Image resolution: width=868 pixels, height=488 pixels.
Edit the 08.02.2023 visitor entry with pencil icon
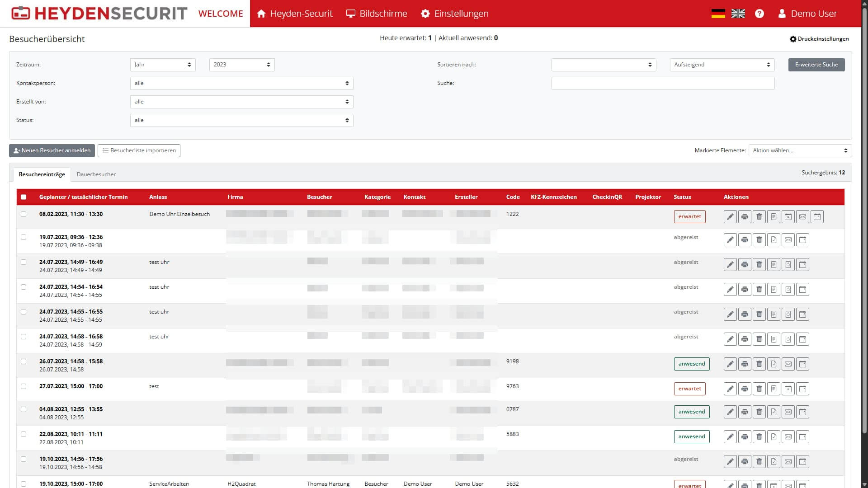(x=731, y=216)
